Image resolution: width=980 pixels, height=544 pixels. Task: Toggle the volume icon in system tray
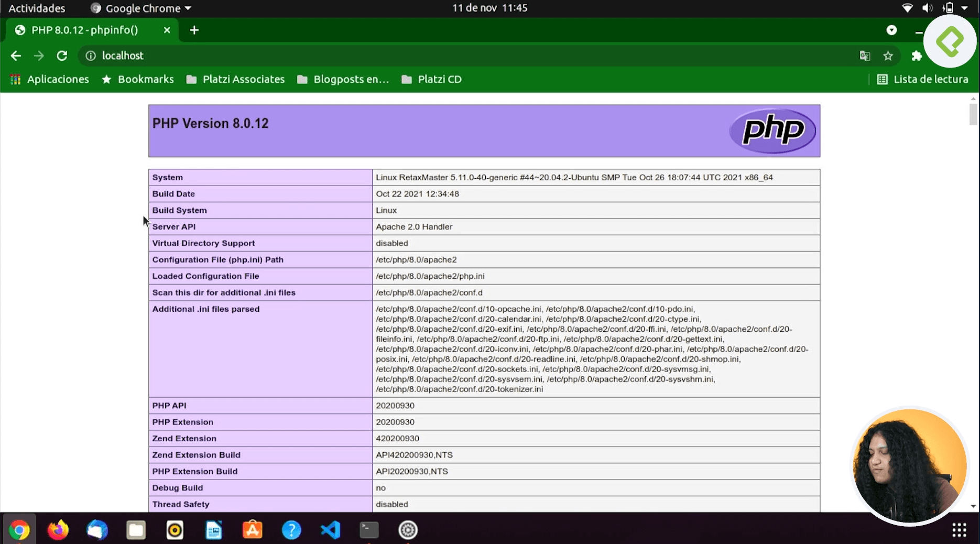(927, 8)
